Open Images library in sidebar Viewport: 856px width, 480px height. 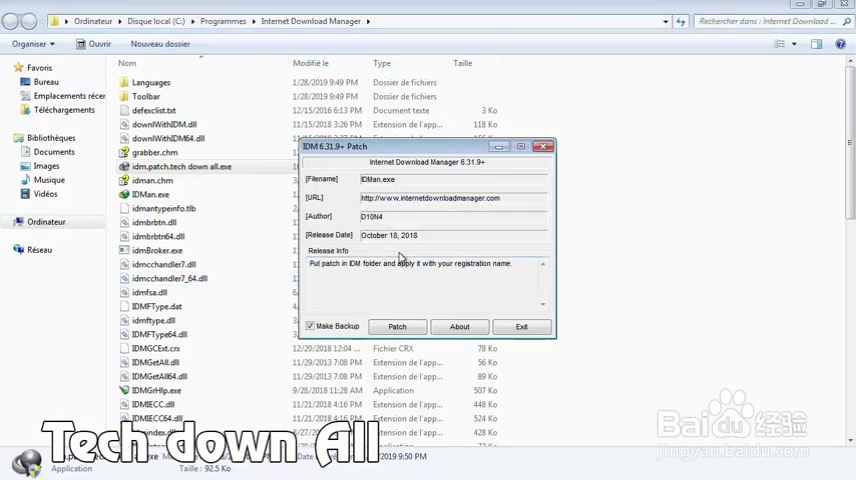46,166
